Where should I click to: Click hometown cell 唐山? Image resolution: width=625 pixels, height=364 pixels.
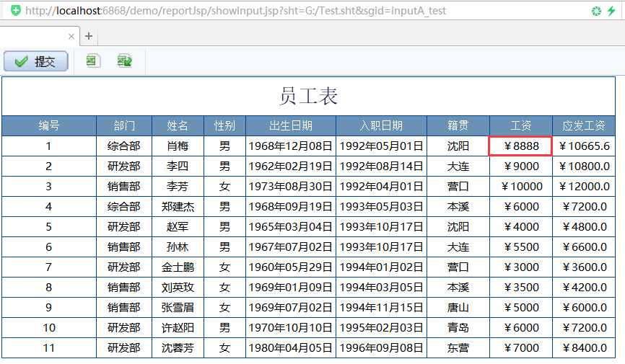pos(458,308)
